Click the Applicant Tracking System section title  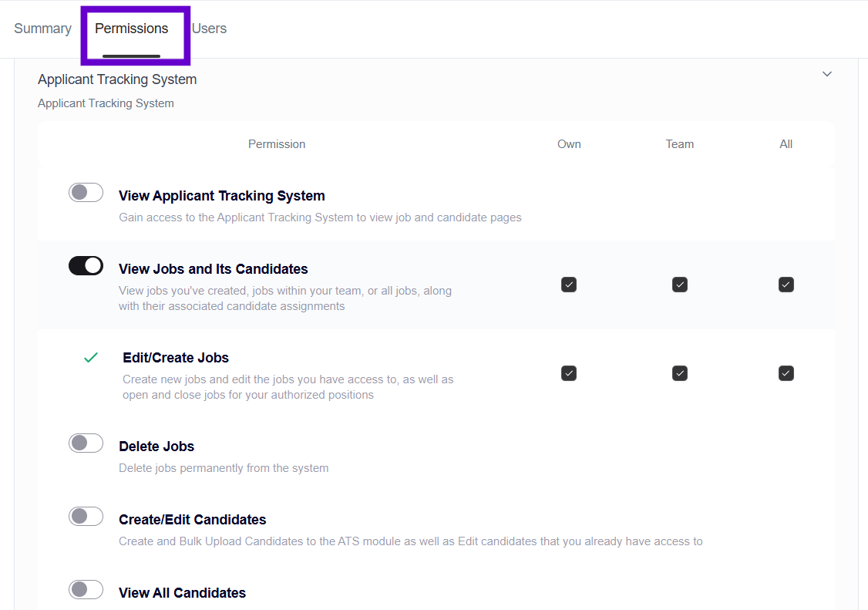(117, 79)
